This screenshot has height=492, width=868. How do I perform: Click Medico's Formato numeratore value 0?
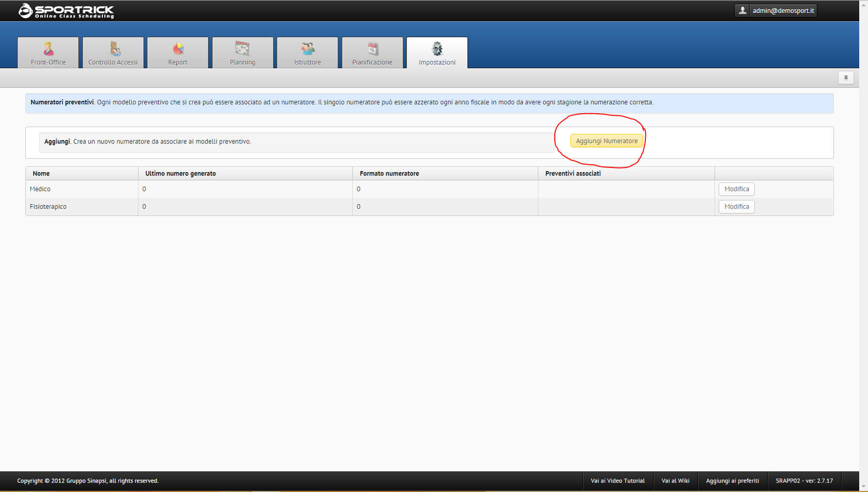click(359, 189)
